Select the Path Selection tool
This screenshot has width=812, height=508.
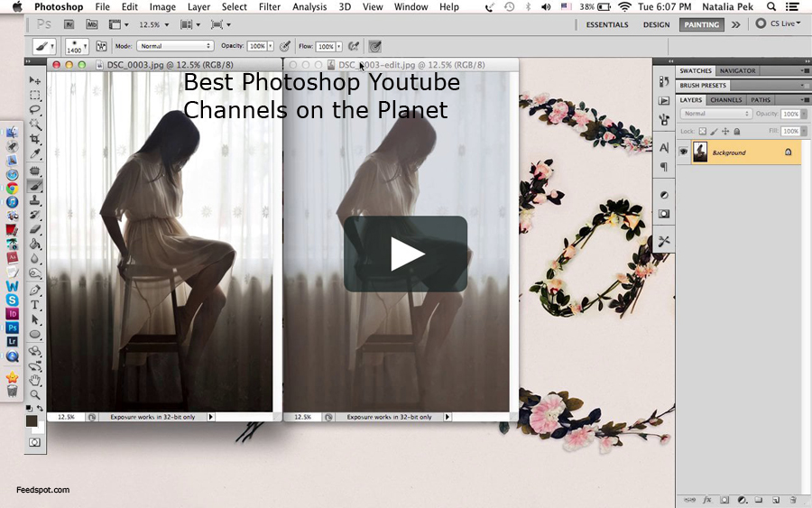click(x=34, y=319)
